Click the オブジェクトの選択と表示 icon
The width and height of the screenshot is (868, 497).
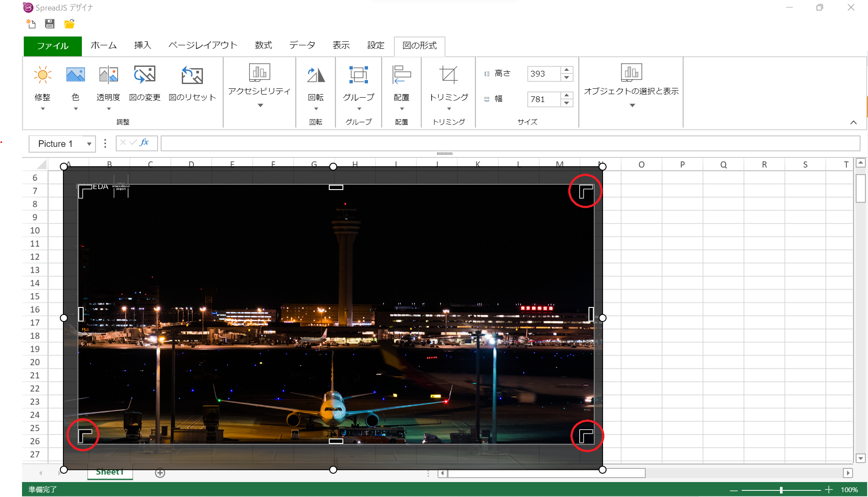point(632,73)
